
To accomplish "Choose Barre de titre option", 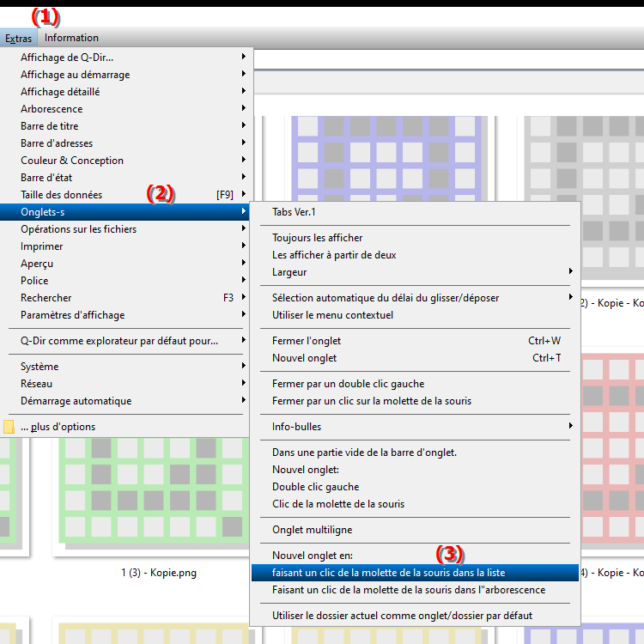I will click(126, 126).
